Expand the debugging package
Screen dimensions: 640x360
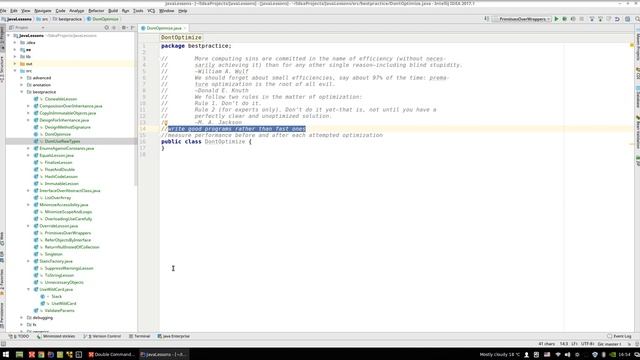(22, 318)
